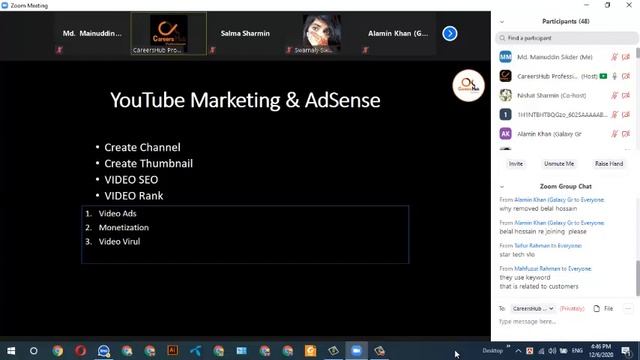
Task: Click slide bullet "VIDEO SEO"
Action: (131, 180)
